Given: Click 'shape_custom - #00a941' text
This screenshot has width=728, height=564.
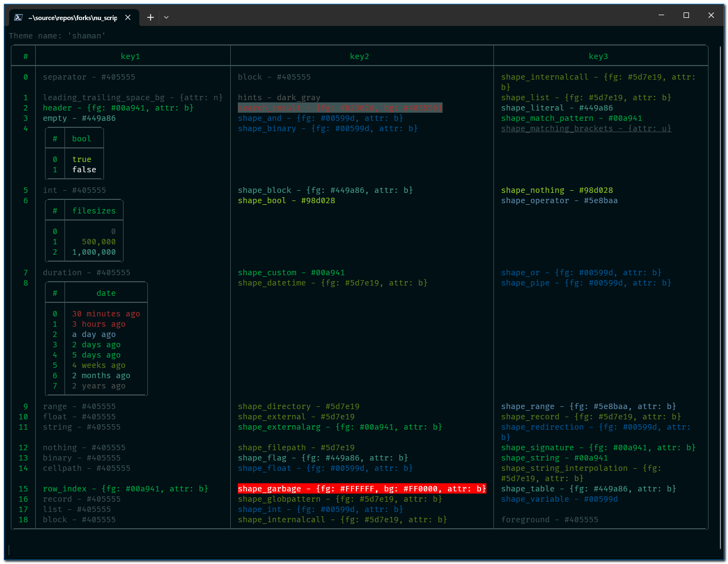Looking at the screenshot, I should [x=291, y=273].
